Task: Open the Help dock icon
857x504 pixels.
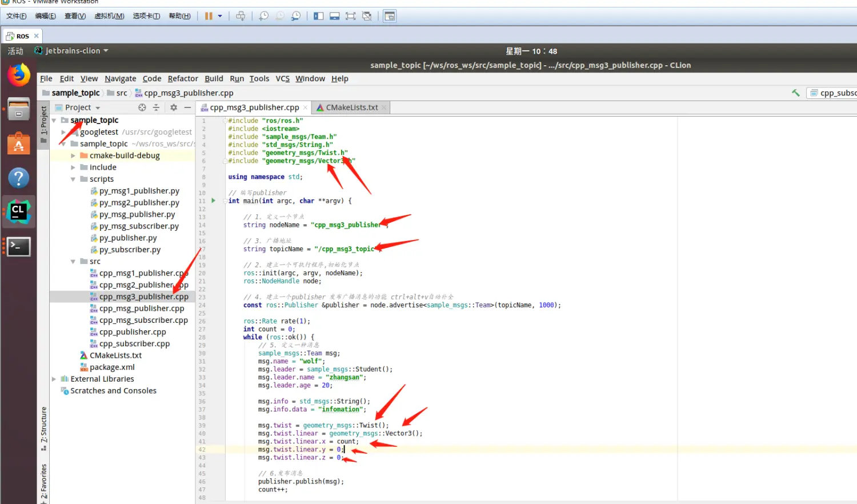Action: pyautogui.click(x=18, y=178)
